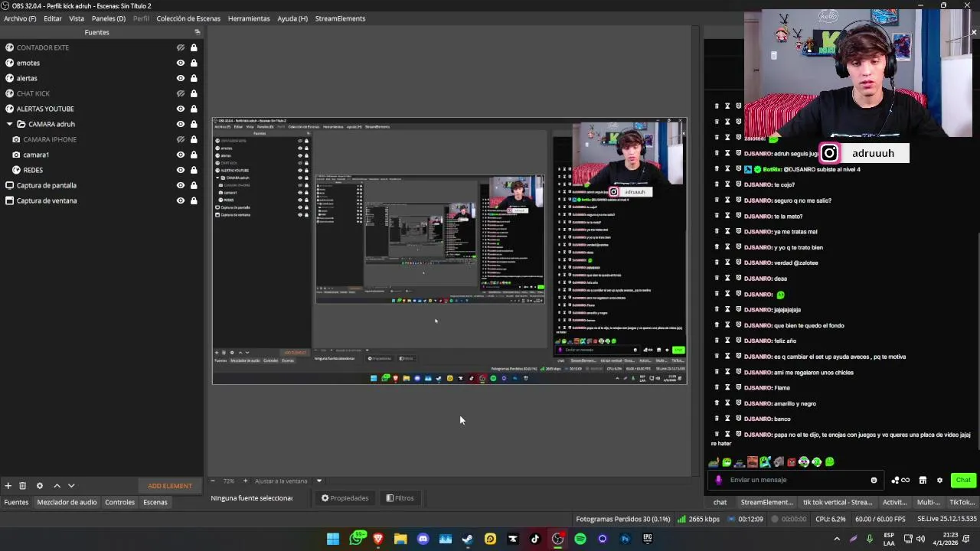Zoom in preview with plus icon

[245, 481]
